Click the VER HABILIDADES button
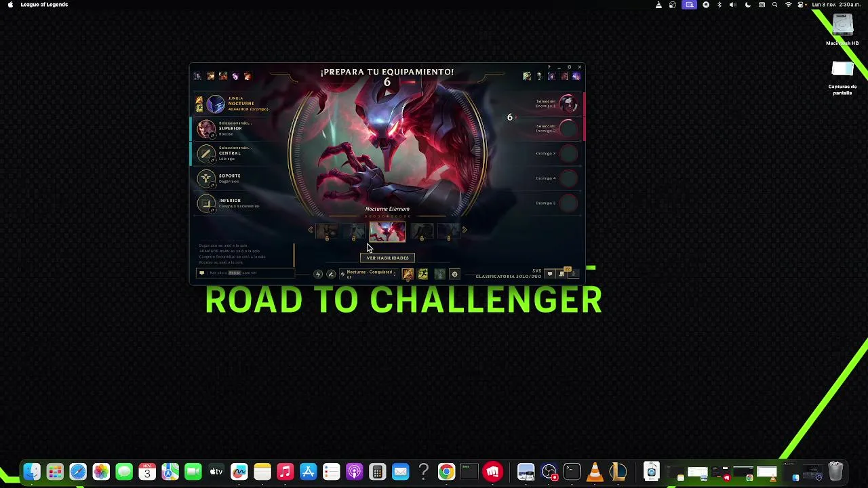The height and width of the screenshot is (488, 868). pyautogui.click(x=387, y=258)
